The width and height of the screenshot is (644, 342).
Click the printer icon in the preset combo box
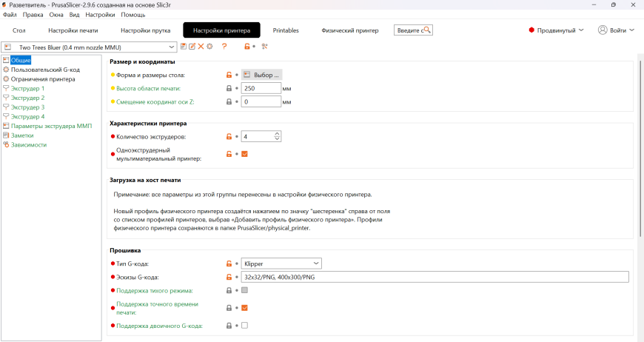(8, 47)
